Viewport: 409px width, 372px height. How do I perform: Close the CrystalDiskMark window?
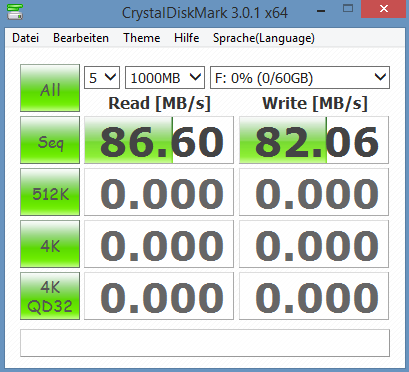[384, 9]
